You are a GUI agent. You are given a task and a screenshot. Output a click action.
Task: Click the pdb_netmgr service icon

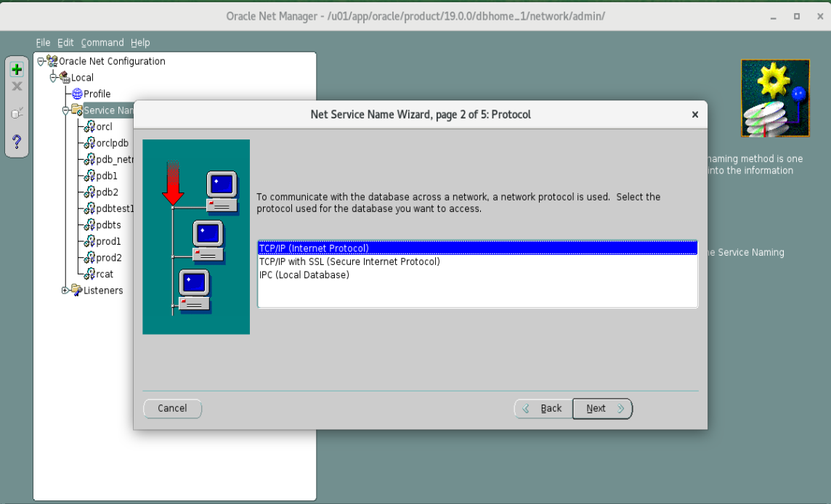tap(89, 160)
